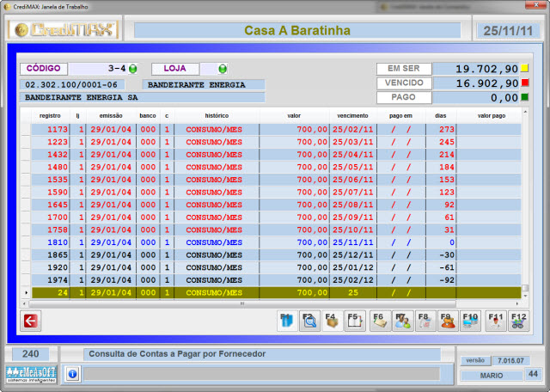Click the F1 book icon button
550x392 pixels.
point(286,321)
